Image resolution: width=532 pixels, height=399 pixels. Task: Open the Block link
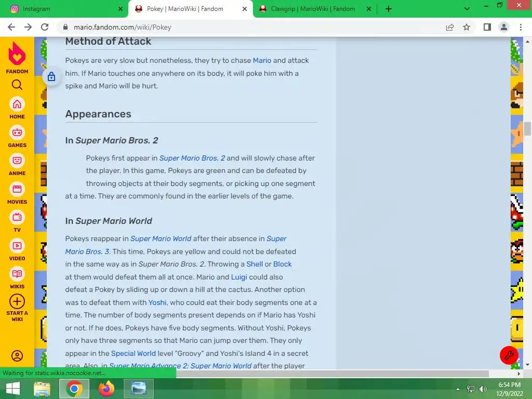click(x=282, y=264)
